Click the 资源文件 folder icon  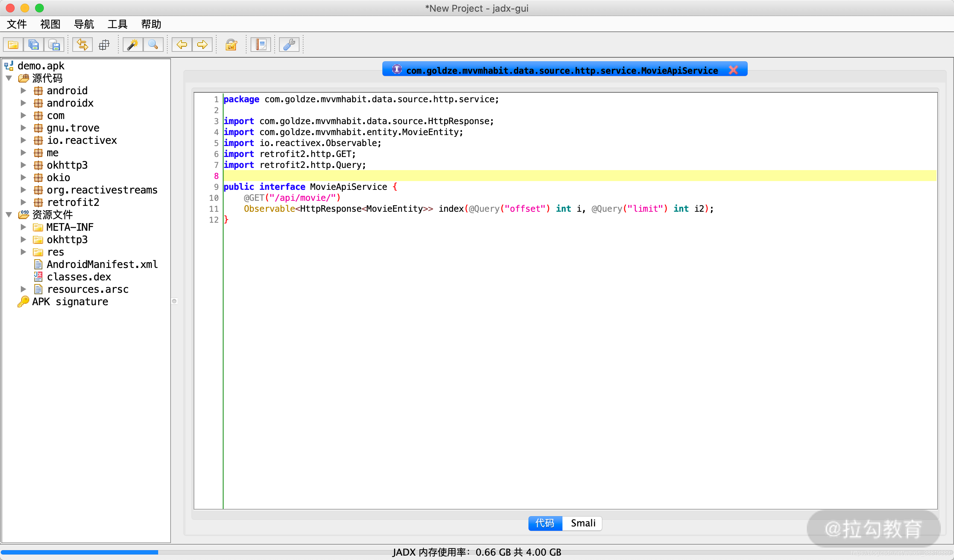23,215
